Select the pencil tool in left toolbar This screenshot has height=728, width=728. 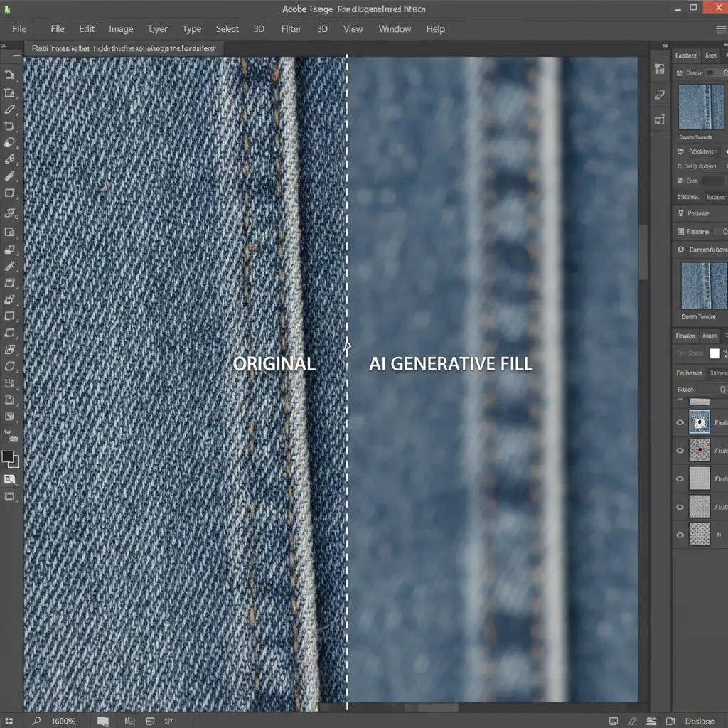coord(10,109)
